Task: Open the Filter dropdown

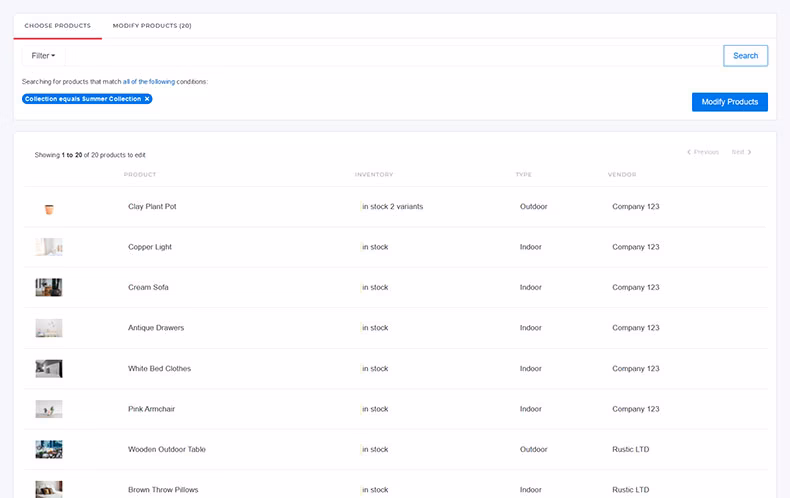Action: click(x=43, y=56)
